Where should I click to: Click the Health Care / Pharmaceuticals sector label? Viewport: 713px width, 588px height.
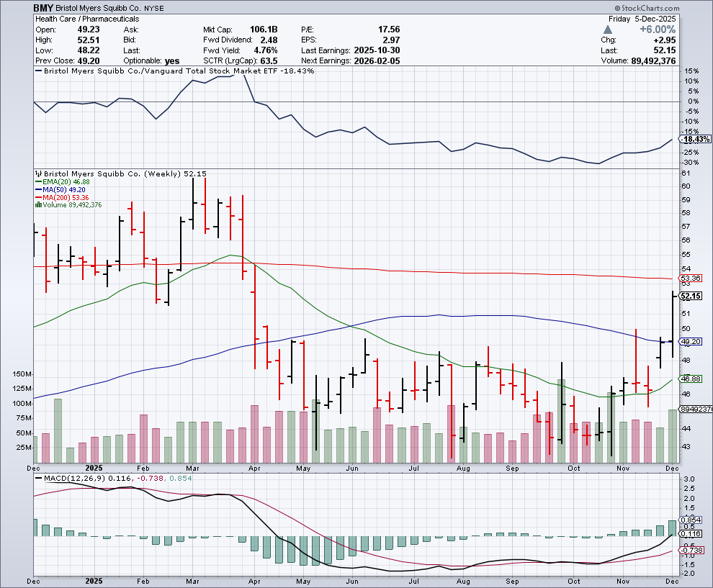tap(87, 19)
